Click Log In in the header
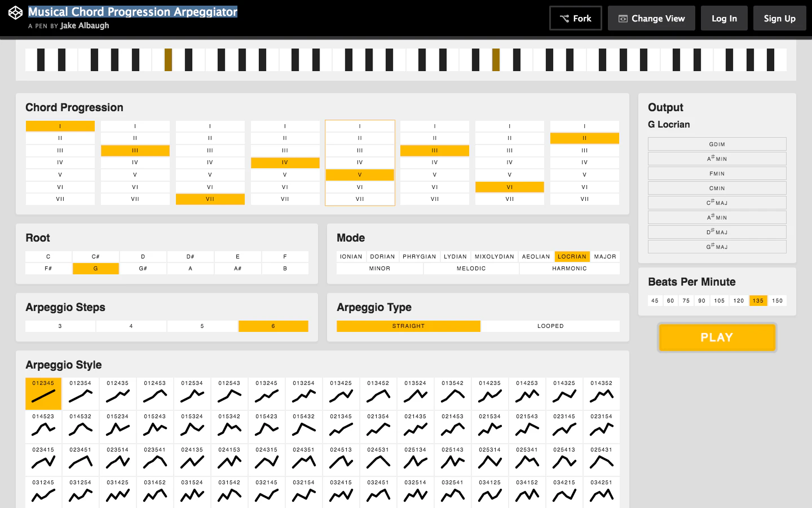Image resolution: width=812 pixels, height=508 pixels. (724, 18)
